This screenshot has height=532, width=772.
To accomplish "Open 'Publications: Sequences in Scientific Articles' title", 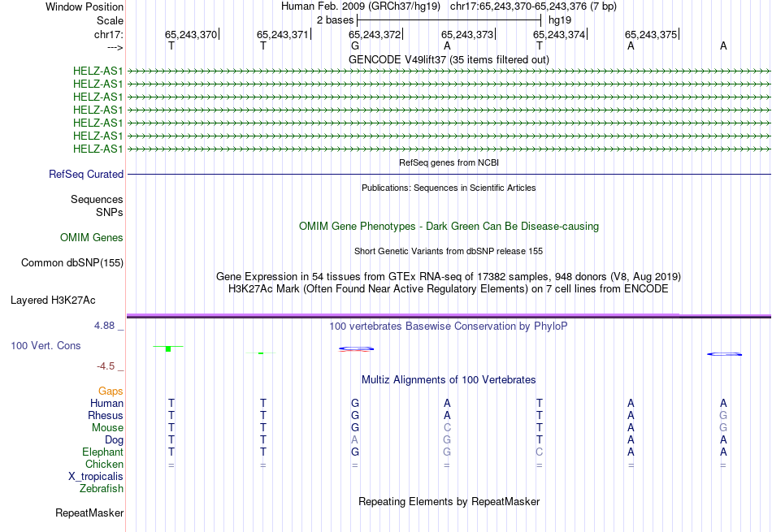I will point(449,188).
